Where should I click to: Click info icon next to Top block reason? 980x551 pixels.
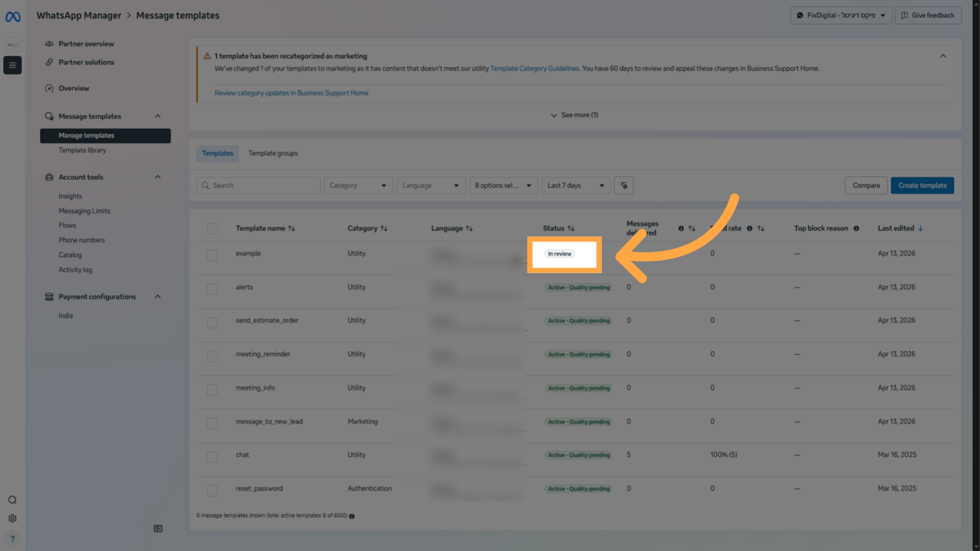tap(856, 228)
